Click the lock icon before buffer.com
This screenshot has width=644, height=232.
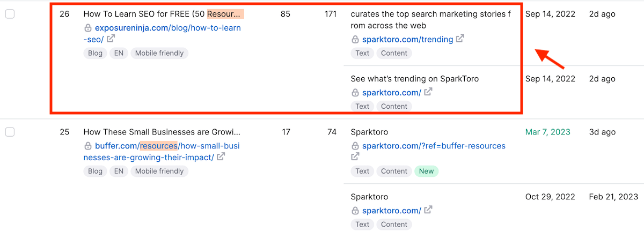pyautogui.click(x=88, y=146)
